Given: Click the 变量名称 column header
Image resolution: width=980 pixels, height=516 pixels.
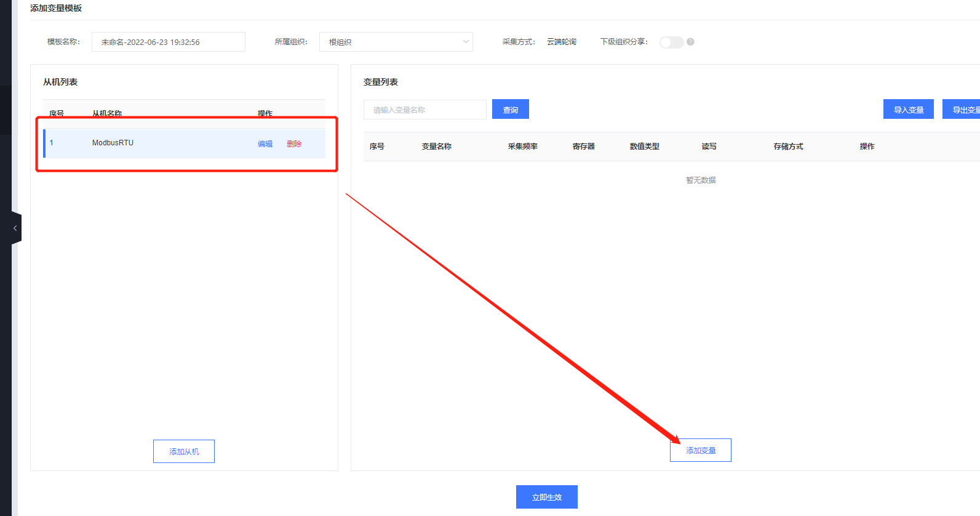Looking at the screenshot, I should [436, 147].
